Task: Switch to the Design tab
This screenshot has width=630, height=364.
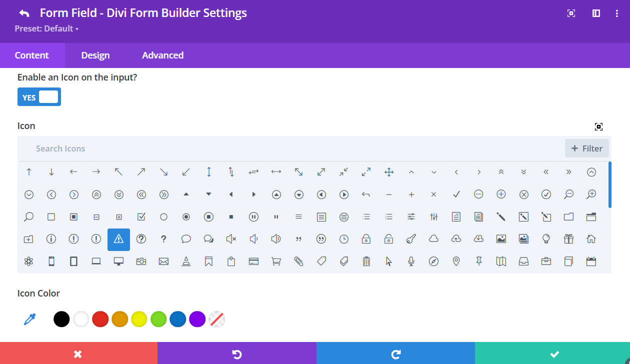Action: click(95, 55)
